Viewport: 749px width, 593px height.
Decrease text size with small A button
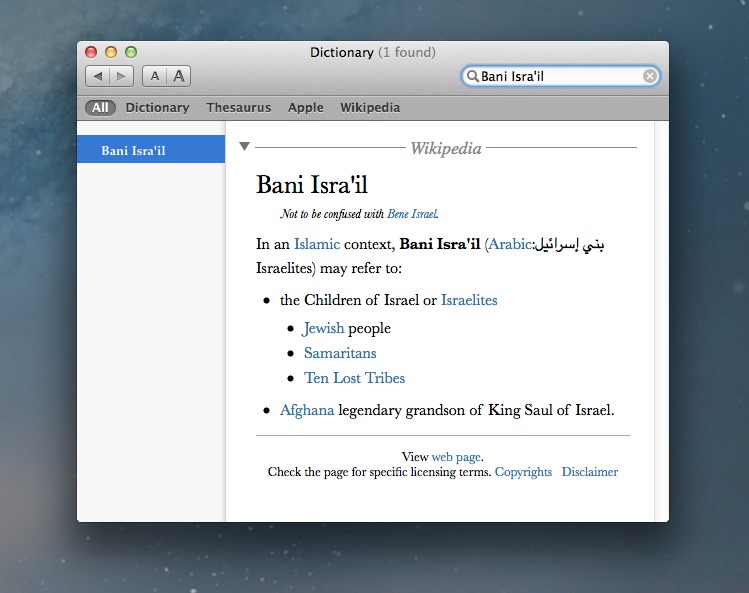tap(154, 76)
